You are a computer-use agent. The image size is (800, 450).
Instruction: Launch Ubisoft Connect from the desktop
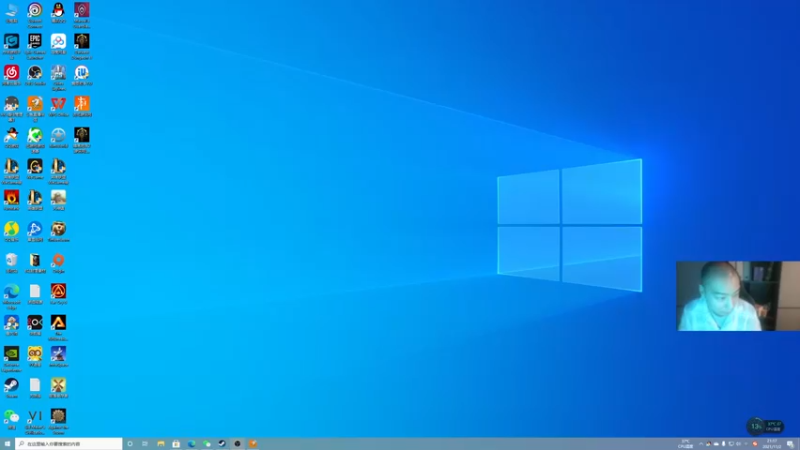(35, 14)
